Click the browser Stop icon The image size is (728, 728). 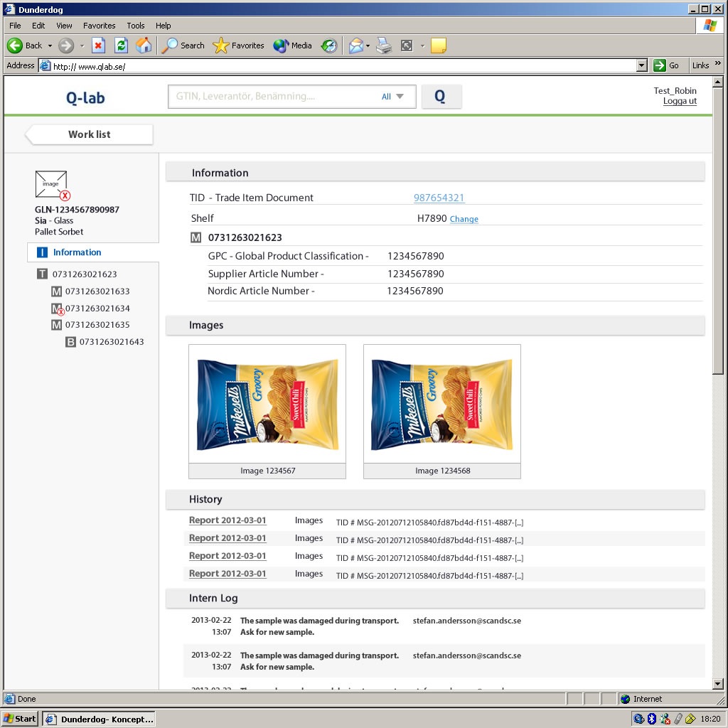point(99,45)
